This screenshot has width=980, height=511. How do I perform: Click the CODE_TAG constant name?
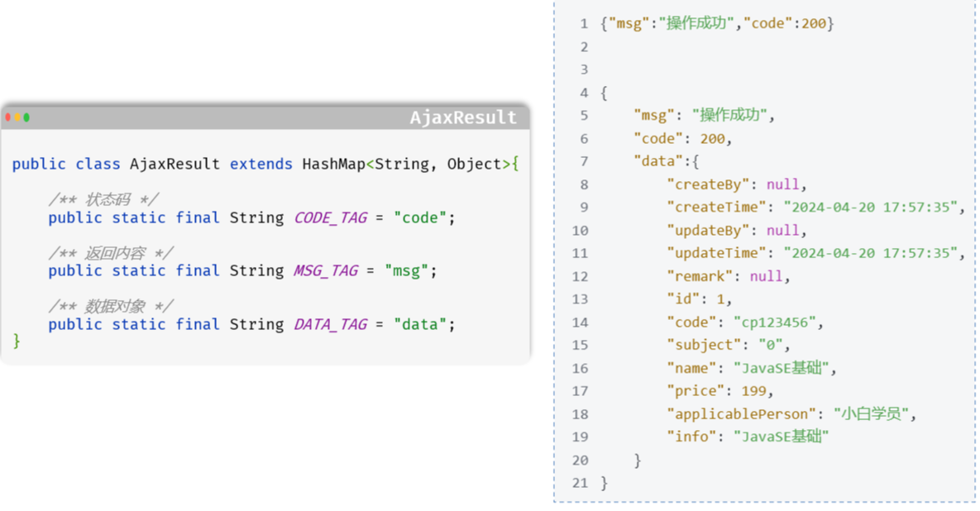(330, 218)
